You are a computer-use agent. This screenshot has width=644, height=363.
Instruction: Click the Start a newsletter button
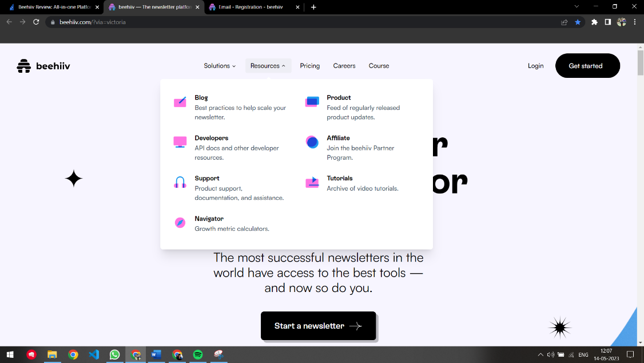pos(319,326)
